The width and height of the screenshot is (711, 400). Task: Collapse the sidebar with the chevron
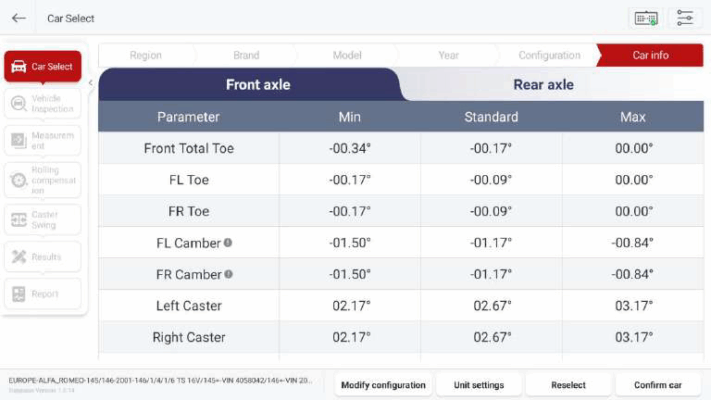tap(91, 83)
